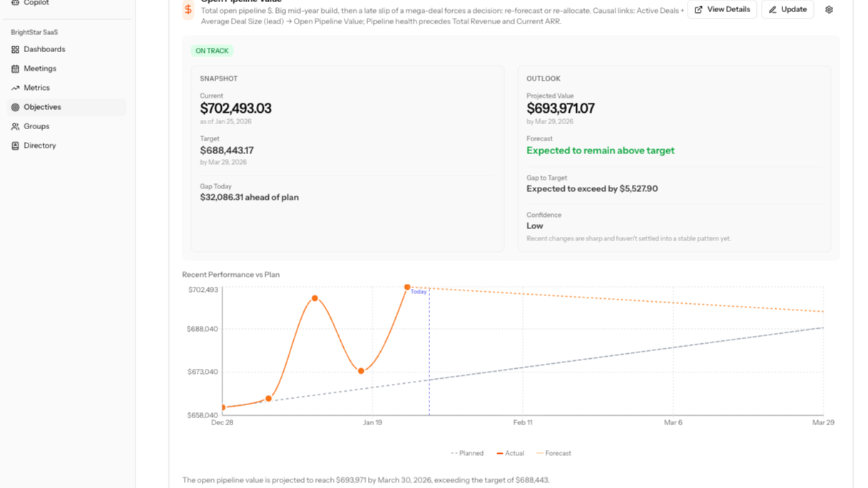The width and height of the screenshot is (868, 488).
Task: Click the View Details button
Action: coord(722,9)
